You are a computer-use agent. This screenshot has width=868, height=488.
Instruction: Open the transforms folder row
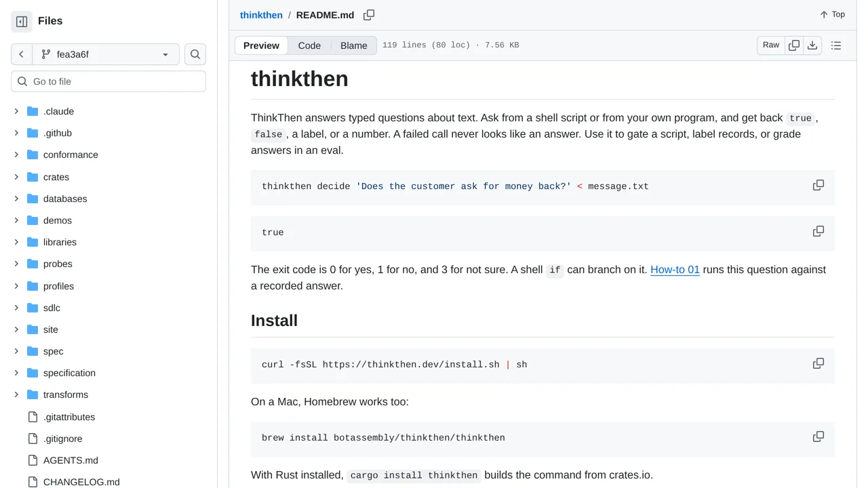pos(108,394)
